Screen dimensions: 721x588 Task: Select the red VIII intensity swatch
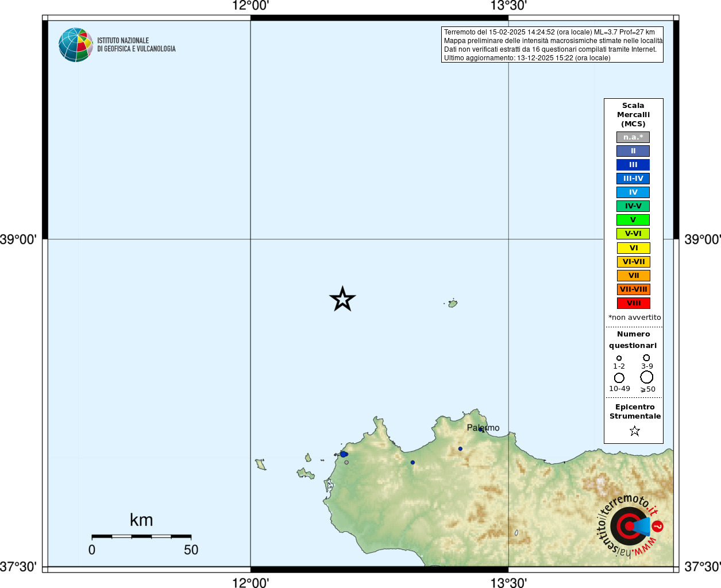coord(633,303)
